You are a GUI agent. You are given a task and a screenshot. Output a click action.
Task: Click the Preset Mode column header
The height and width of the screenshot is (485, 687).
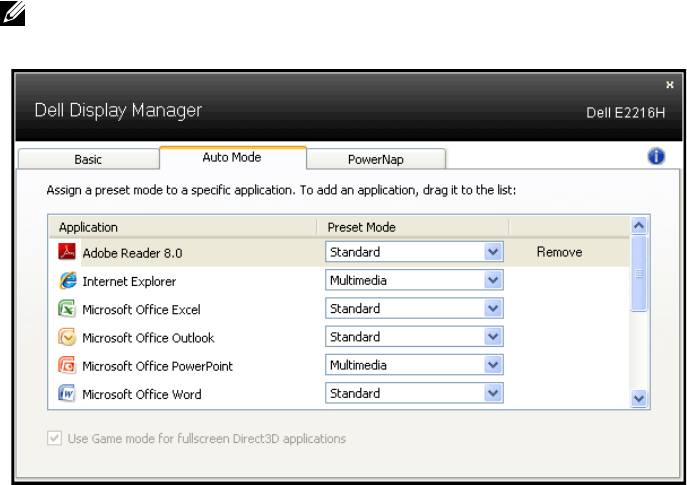[413, 227]
